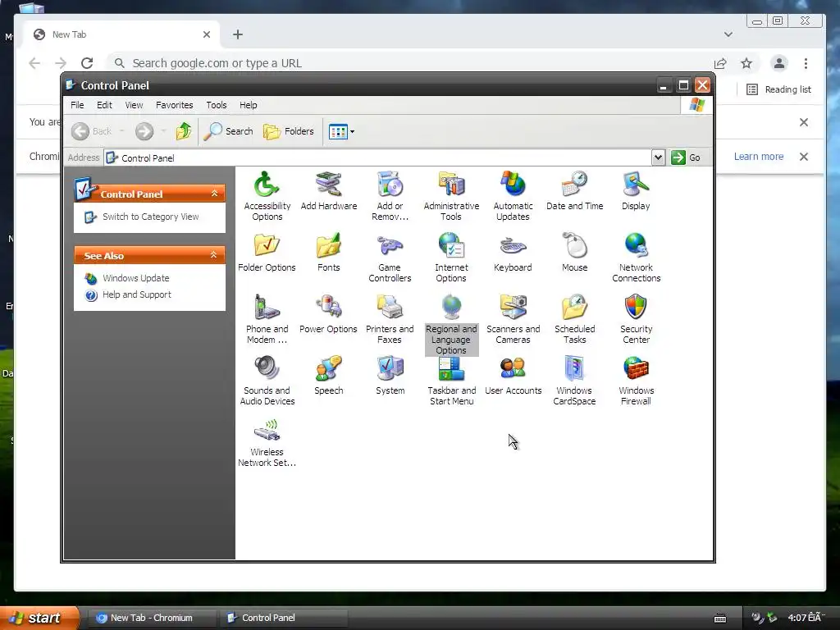
Task: Select Regional and Language Options icon
Action: click(451, 324)
